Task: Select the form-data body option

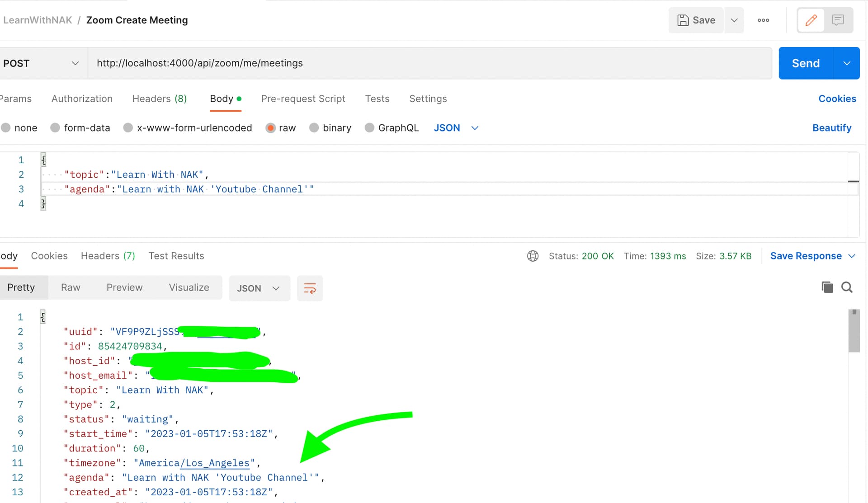Action: coord(55,128)
